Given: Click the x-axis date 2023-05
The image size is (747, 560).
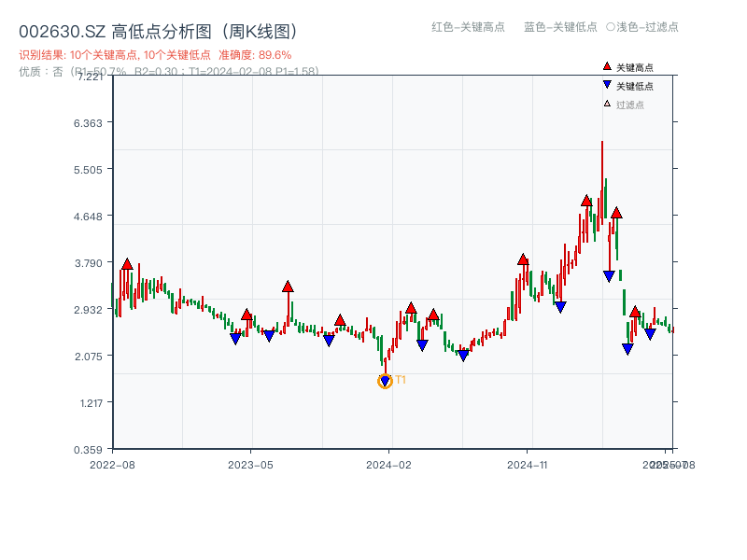Looking at the screenshot, I should pos(250,465).
